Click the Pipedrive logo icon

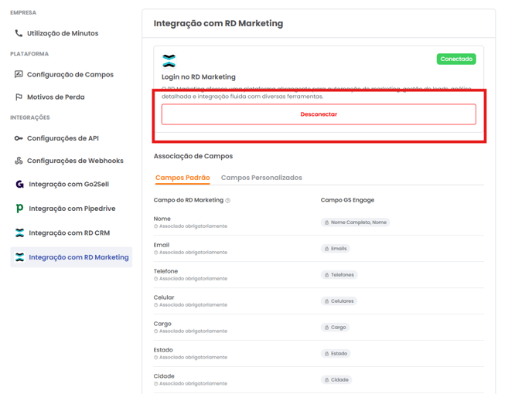pos(19,209)
